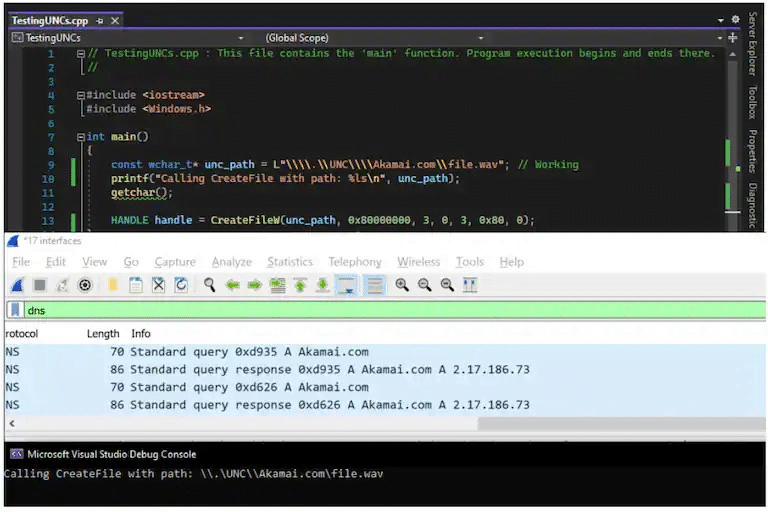Screen dimensions: 768x512
Task: Reload the capture file
Action: click(181, 285)
